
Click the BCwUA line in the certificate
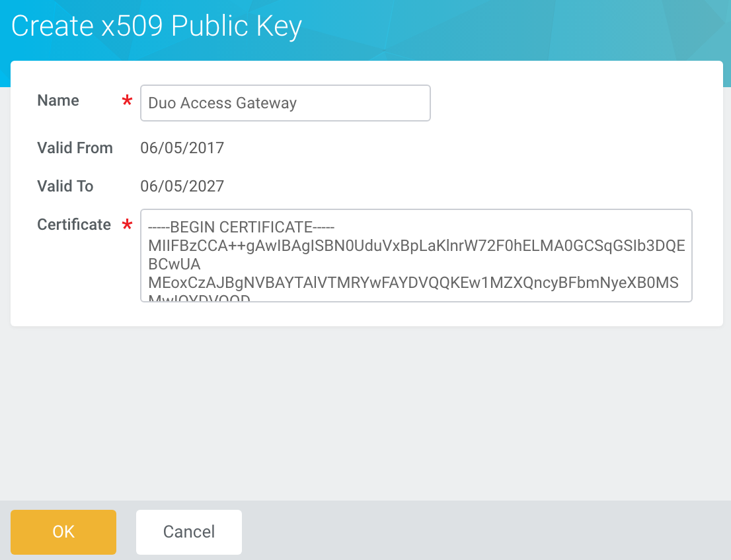pos(174,265)
